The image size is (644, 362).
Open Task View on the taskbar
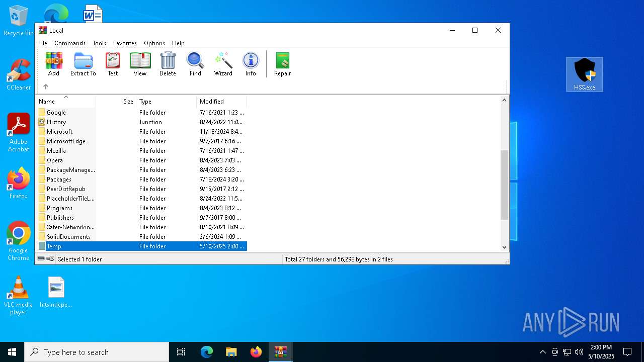coord(181,352)
